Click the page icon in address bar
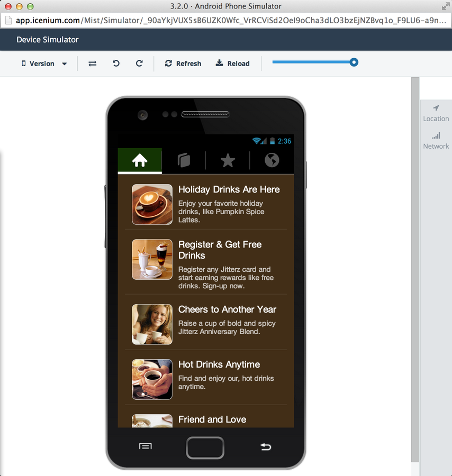 (8, 20)
